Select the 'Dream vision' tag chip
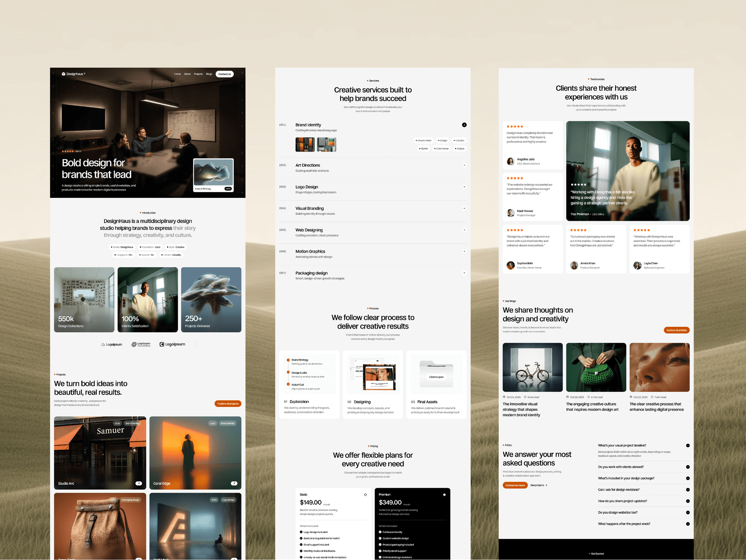The height and width of the screenshot is (560, 746). click(424, 140)
